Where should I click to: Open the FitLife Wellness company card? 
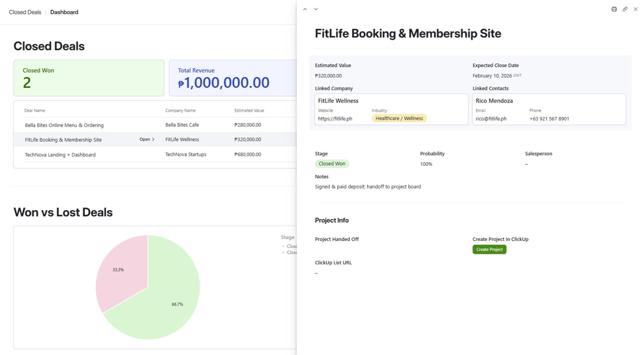391,109
